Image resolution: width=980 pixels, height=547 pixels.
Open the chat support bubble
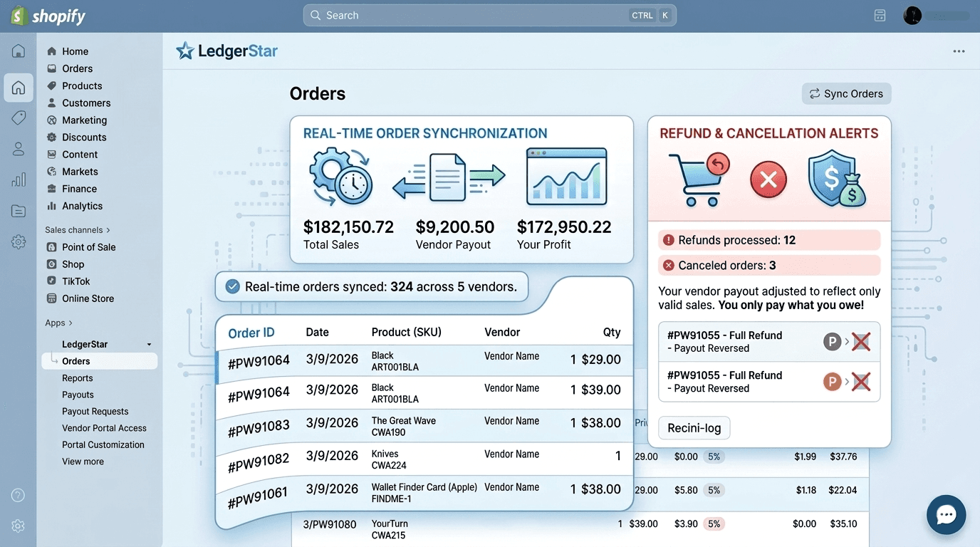coord(946,514)
